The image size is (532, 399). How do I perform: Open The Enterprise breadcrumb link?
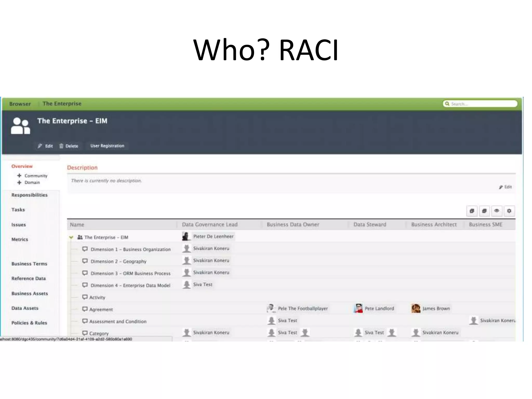pyautogui.click(x=62, y=104)
